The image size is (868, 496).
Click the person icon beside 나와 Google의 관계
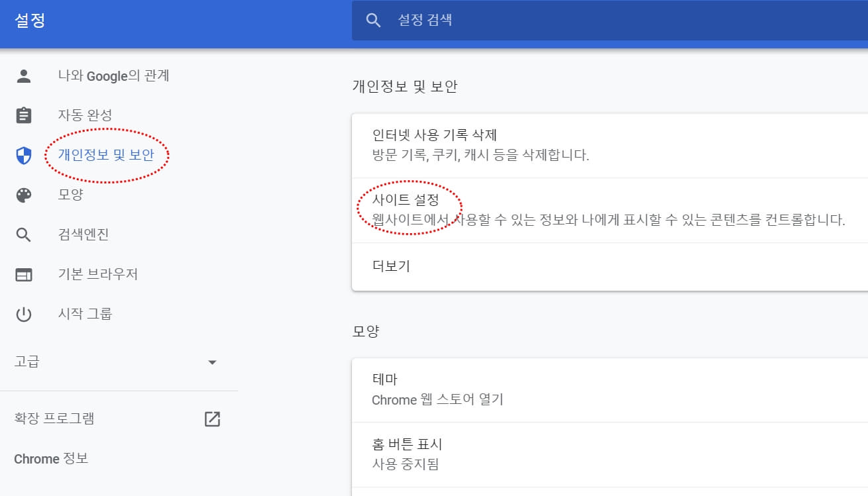point(24,76)
